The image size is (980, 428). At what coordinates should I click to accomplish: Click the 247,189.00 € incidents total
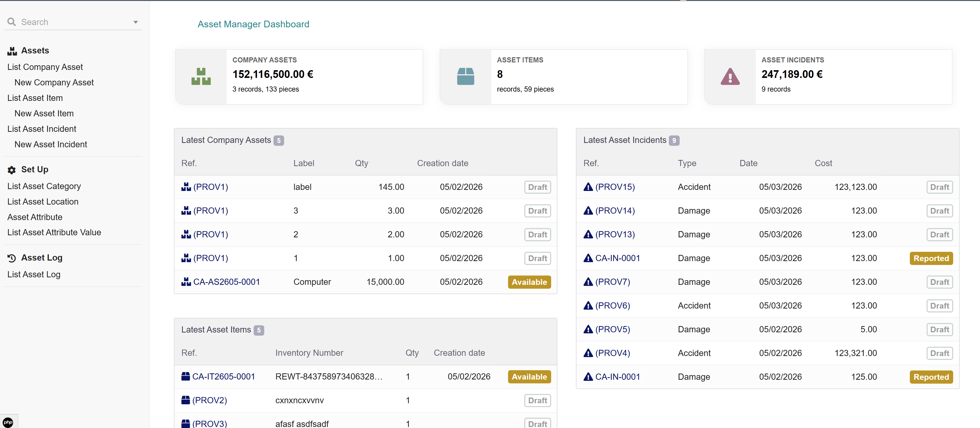click(792, 74)
